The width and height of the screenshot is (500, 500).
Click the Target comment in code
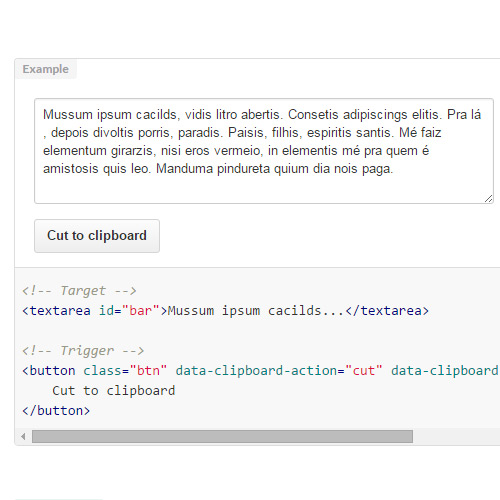pyautogui.click(x=79, y=291)
